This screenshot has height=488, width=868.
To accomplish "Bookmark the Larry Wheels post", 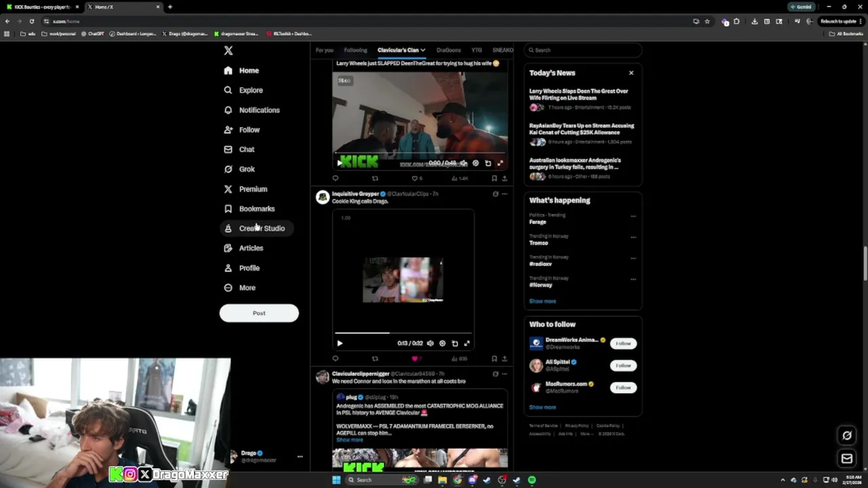I will coord(494,178).
